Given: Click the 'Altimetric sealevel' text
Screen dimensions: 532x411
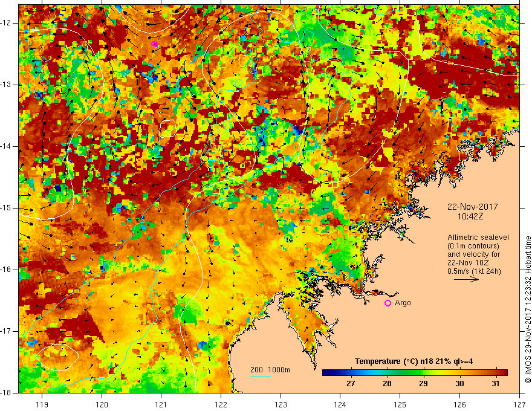Looking at the screenshot, I should tap(478, 238).
